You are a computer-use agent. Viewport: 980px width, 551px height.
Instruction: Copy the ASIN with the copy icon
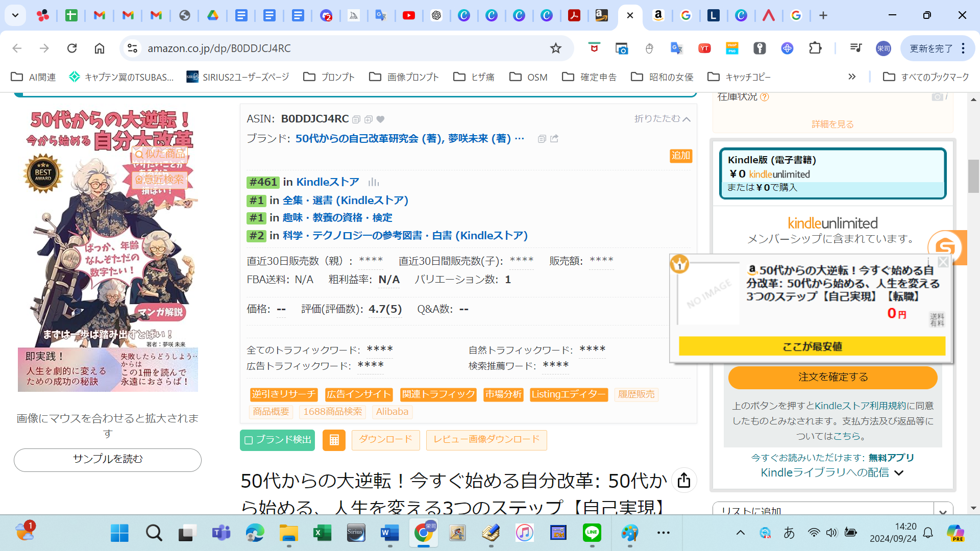pos(356,119)
